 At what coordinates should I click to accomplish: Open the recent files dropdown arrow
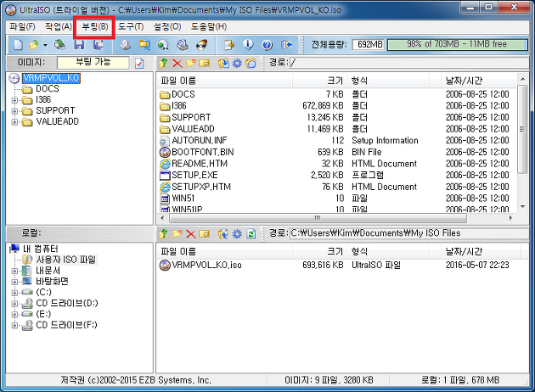(45, 45)
